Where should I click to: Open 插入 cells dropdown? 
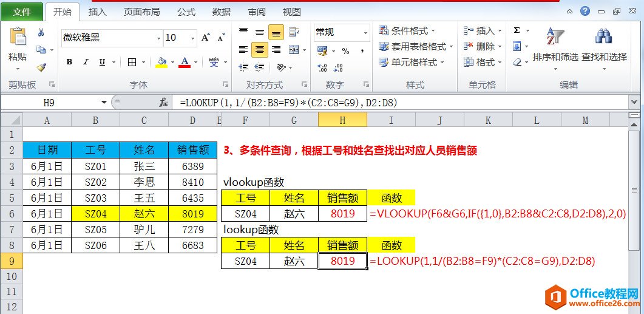pos(483,31)
